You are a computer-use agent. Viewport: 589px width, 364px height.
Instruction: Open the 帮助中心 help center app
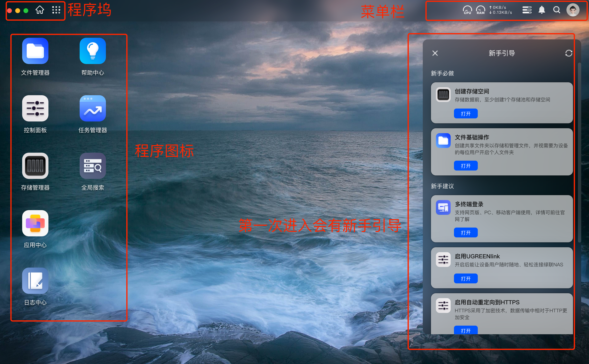pos(93,51)
